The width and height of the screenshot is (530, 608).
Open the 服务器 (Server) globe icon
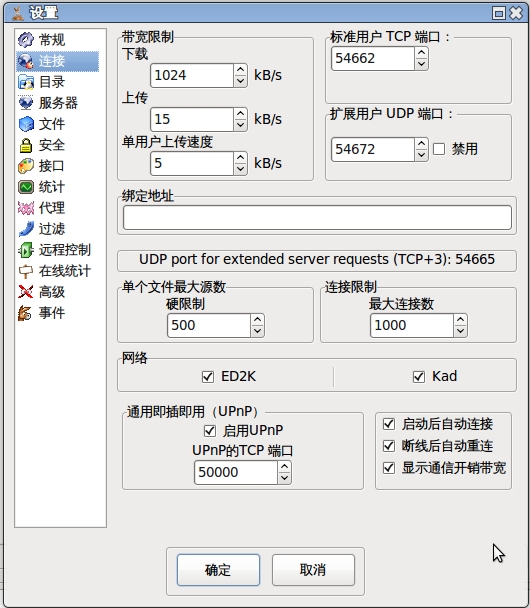(x=26, y=103)
